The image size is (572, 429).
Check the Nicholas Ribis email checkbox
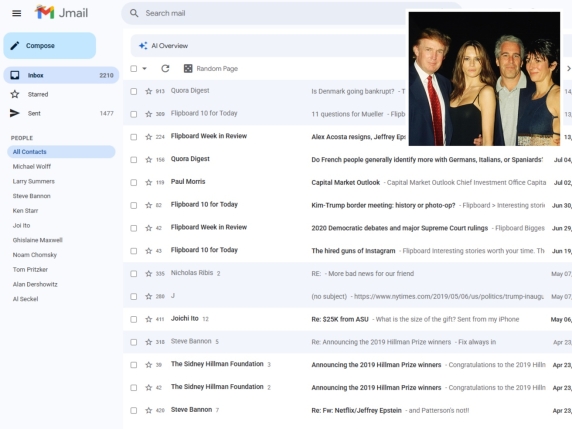pos(134,274)
